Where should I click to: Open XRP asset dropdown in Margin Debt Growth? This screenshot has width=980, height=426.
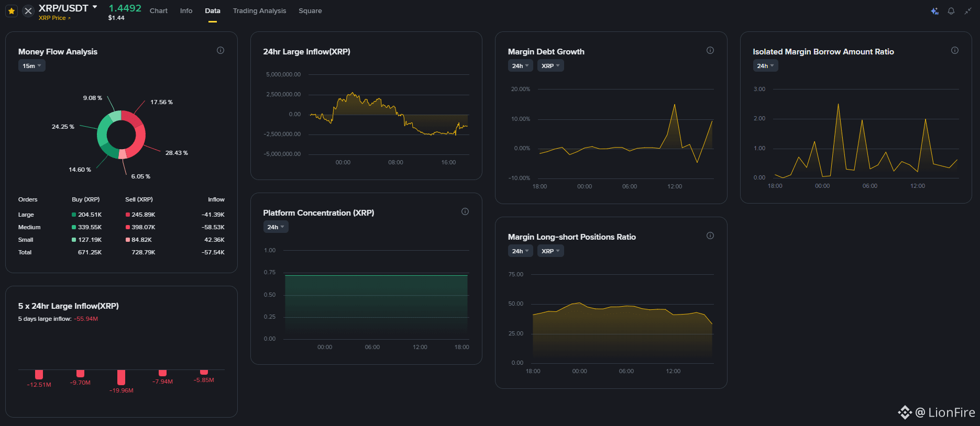550,65
